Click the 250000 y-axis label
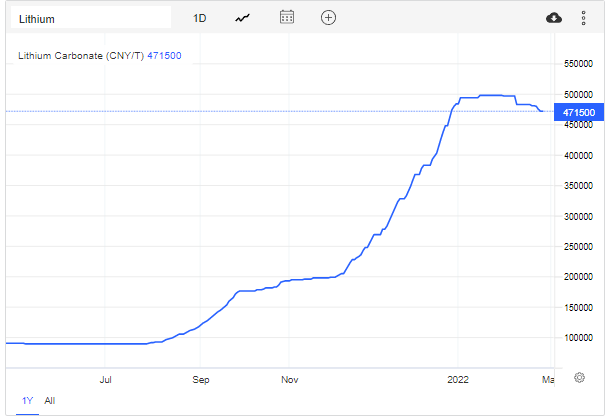The height and width of the screenshot is (420, 614). coord(578,247)
